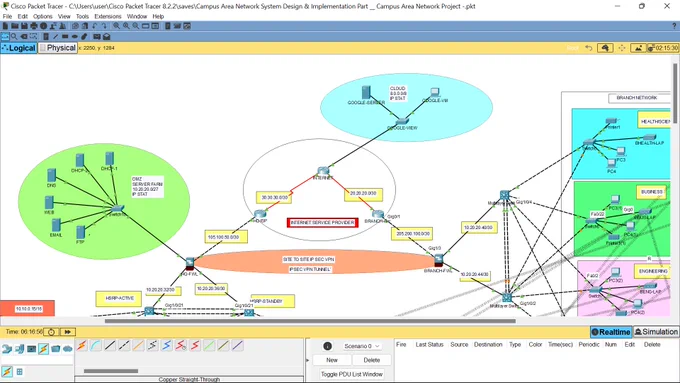Switch to Simulation mode
Image resolution: width=680 pixels, height=383 pixels.
click(x=656, y=332)
